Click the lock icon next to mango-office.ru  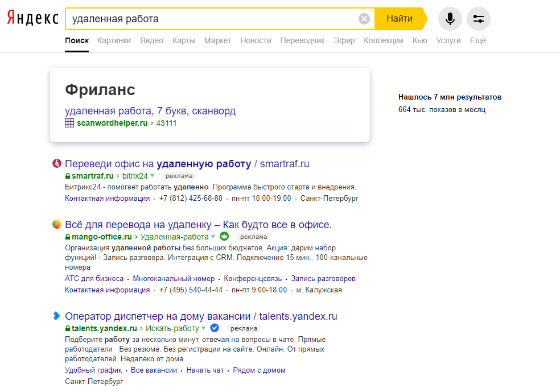tap(68, 237)
